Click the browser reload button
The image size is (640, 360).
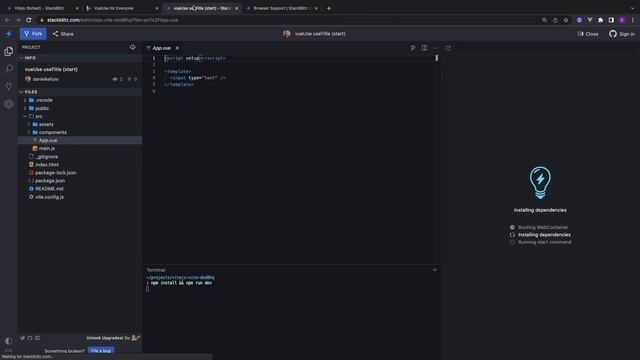point(29,20)
